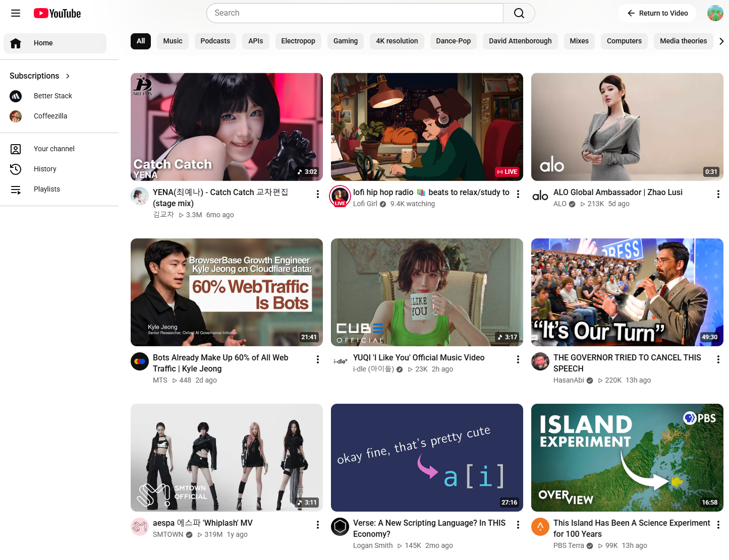The width and height of the screenshot is (729, 560).
Task: Click the Your channel icon
Action: (x=16, y=149)
